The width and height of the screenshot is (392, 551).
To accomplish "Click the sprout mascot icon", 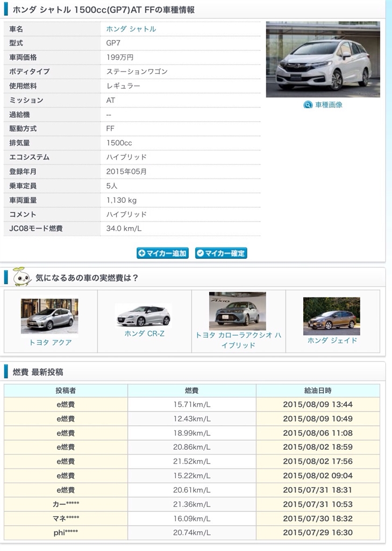I will (22, 277).
